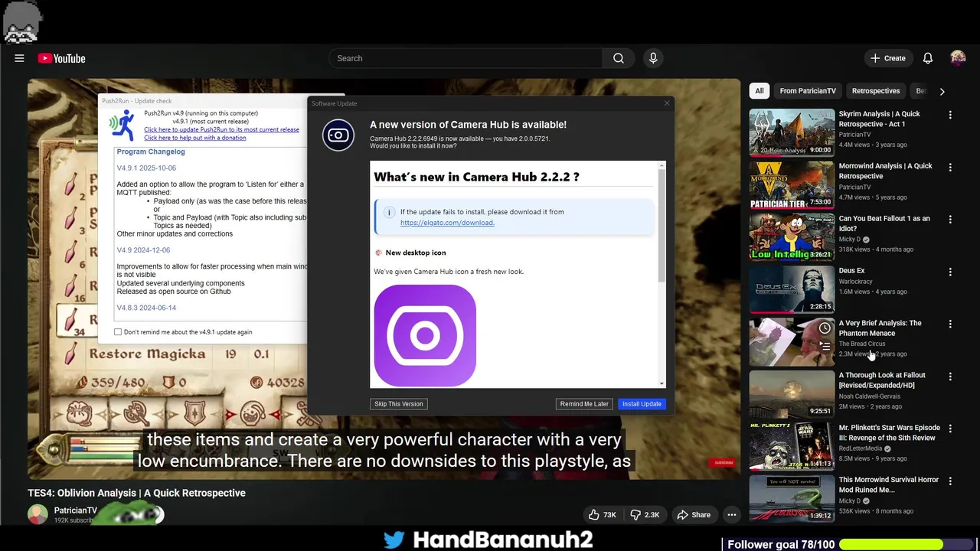This screenshot has width=980, height=551.
Task: Open options for Skyrim Analysis video
Action: pyautogui.click(x=950, y=115)
